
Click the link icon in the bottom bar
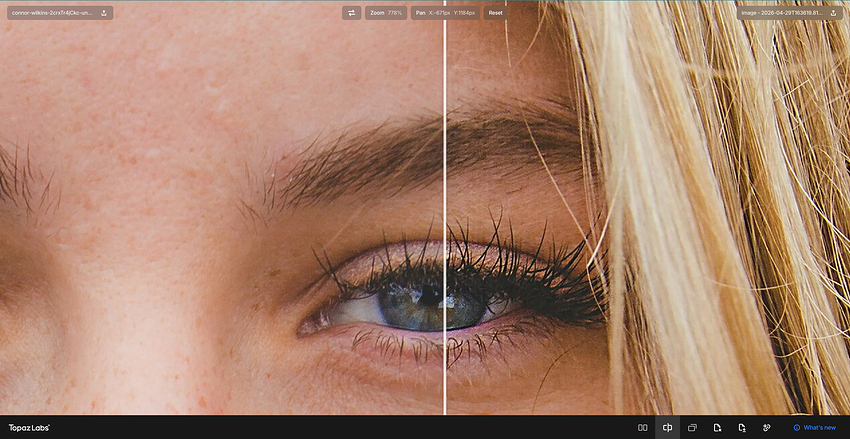[767, 428]
